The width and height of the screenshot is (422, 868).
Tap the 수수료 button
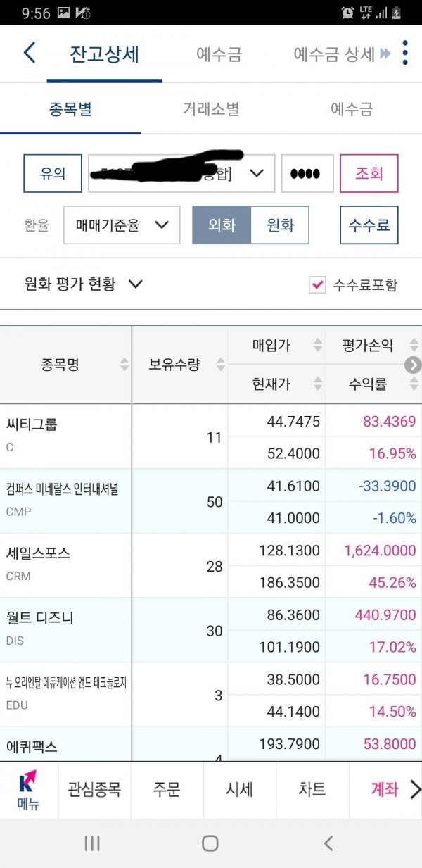pos(369,225)
